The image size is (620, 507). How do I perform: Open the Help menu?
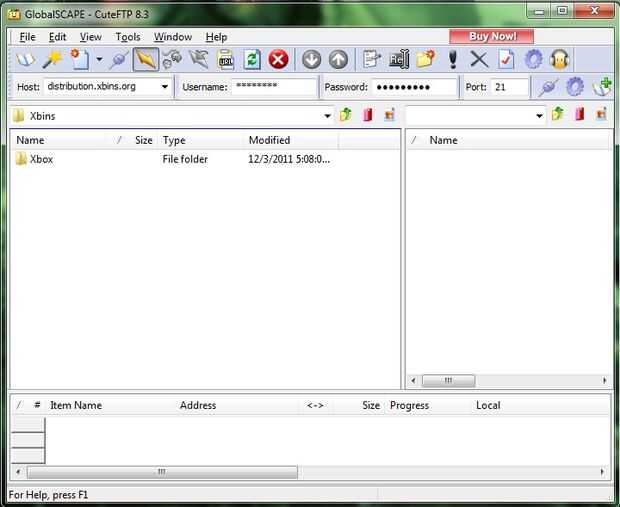216,37
